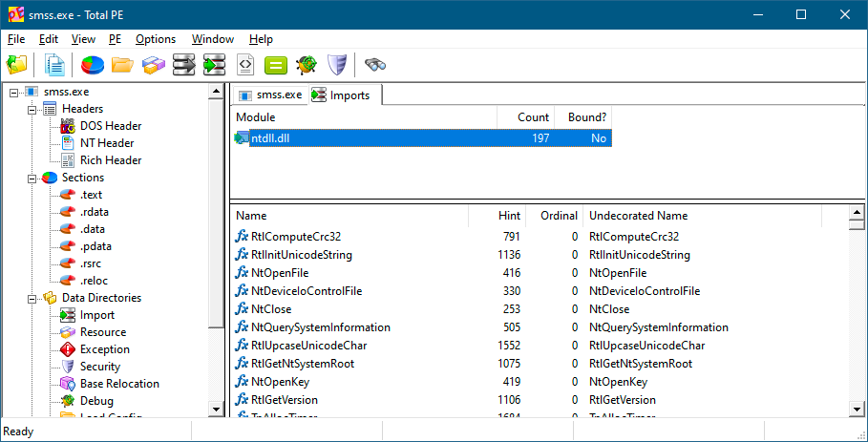
Task: Click the Undecorated Name column header
Action: (638, 216)
